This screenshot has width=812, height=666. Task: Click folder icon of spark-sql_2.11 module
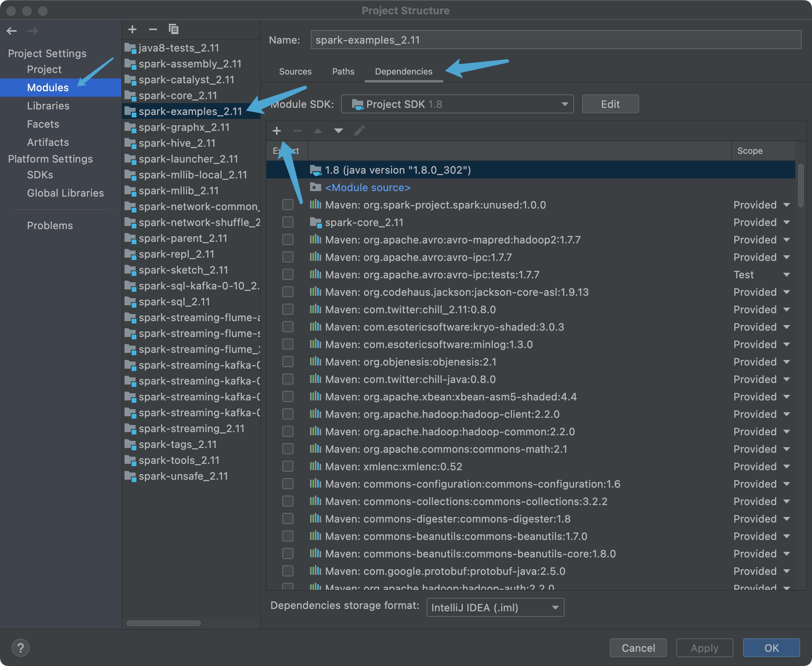coord(130,302)
